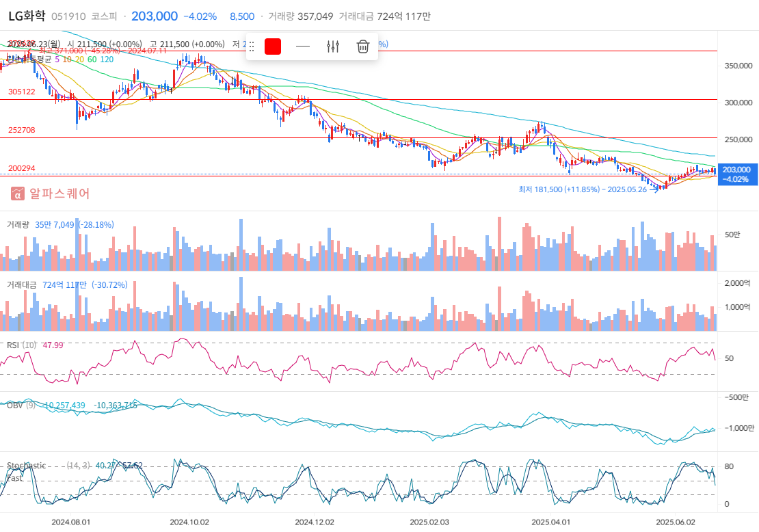
Task: Click the 60-day moving average label
Action: [x=92, y=59]
